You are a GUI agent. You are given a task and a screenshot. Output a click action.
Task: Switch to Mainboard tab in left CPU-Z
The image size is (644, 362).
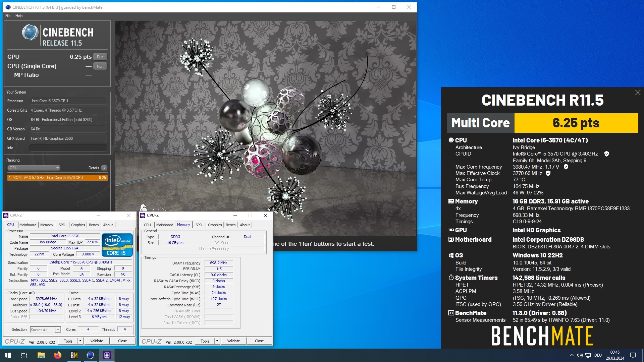pyautogui.click(x=28, y=225)
